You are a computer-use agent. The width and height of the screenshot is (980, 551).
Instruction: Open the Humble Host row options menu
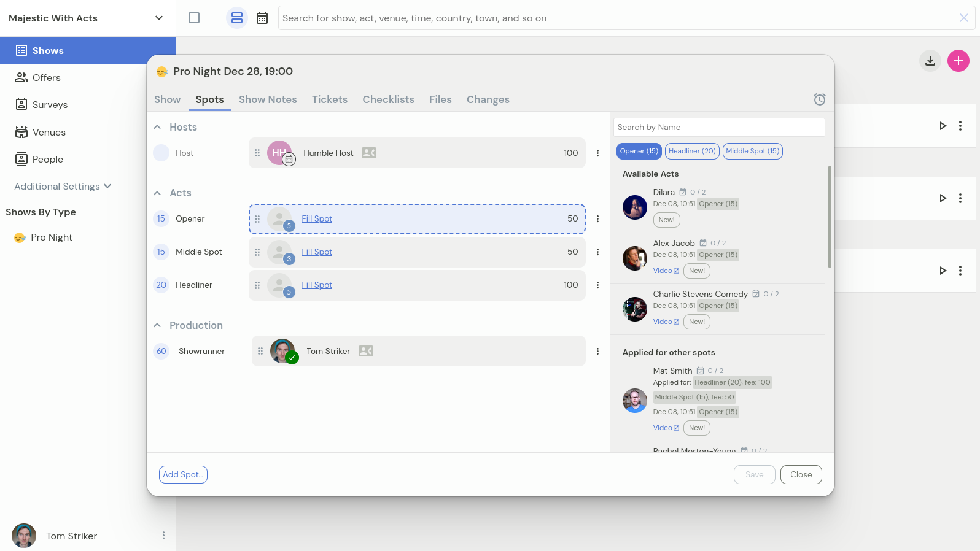(597, 153)
